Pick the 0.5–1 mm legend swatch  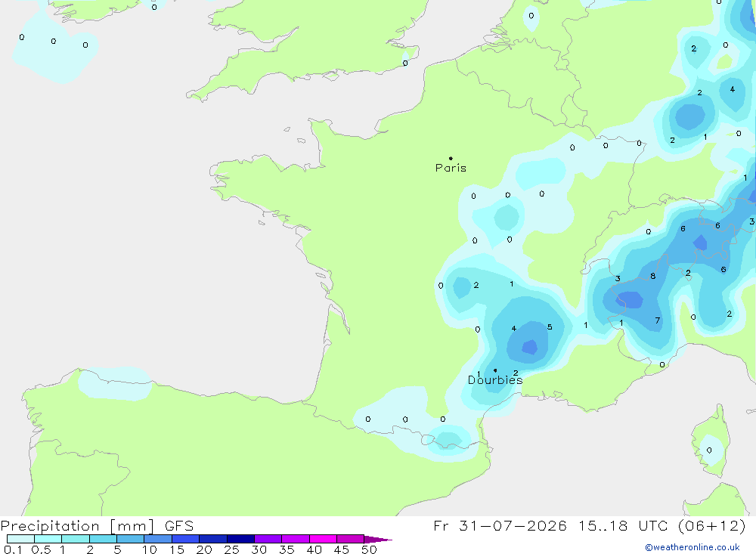point(48,539)
